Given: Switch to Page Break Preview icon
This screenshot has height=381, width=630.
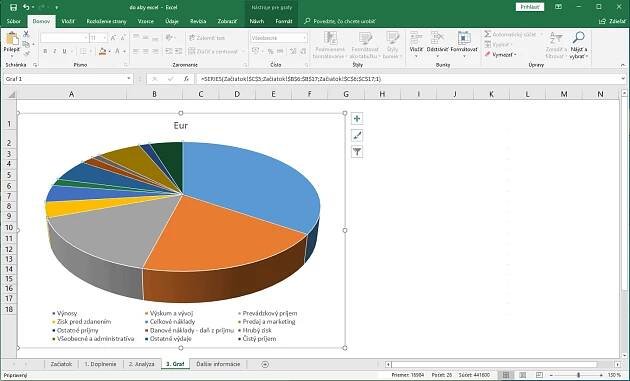Looking at the screenshot, I should point(539,375).
